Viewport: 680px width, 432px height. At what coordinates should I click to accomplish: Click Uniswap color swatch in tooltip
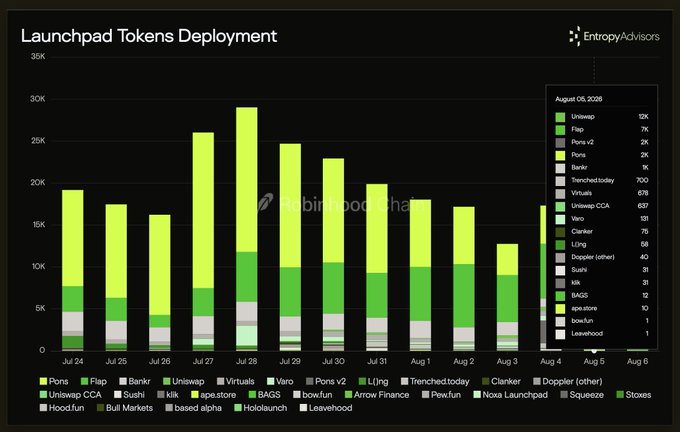(x=560, y=117)
